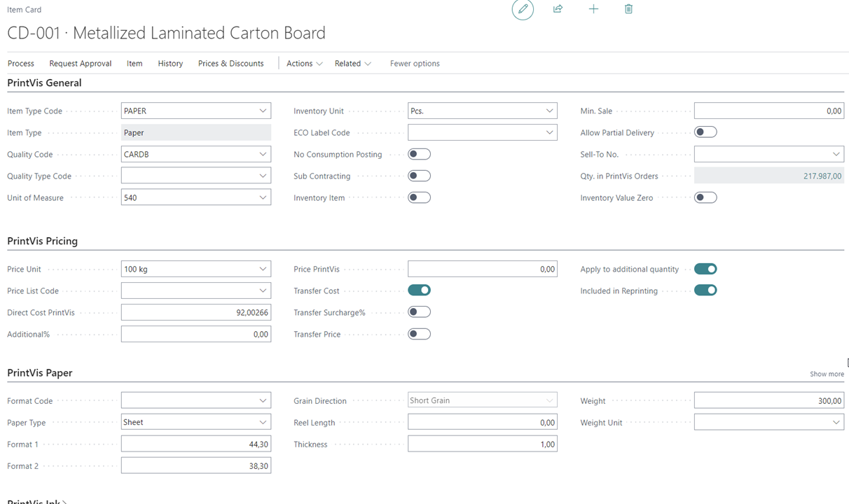Open Sell-To No. dropdown

pyautogui.click(x=836, y=154)
